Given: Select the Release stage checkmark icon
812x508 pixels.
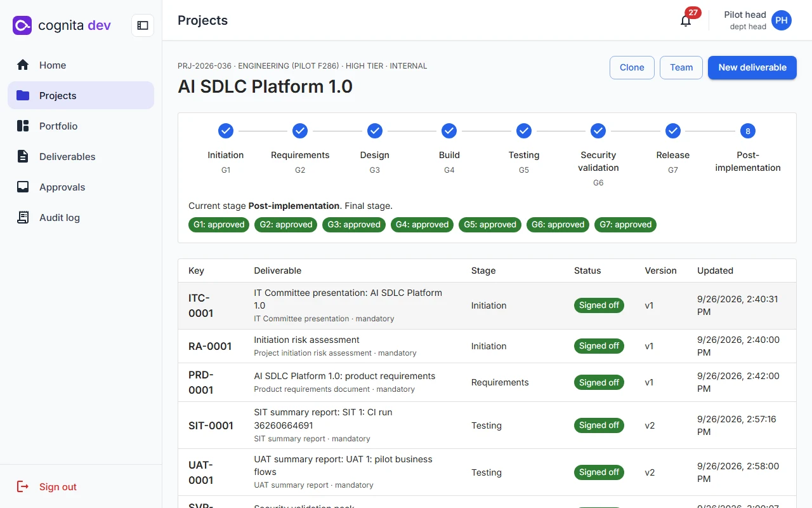Looking at the screenshot, I should point(673,131).
